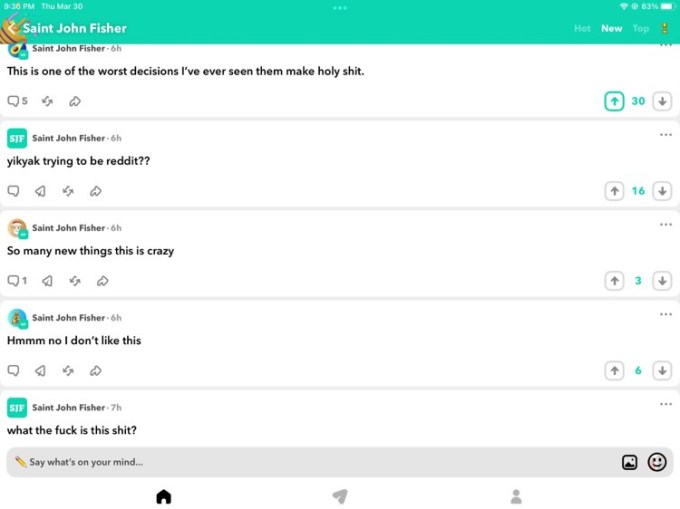Upvote the "worst decisions" post
The image size is (680, 509).
(x=614, y=101)
